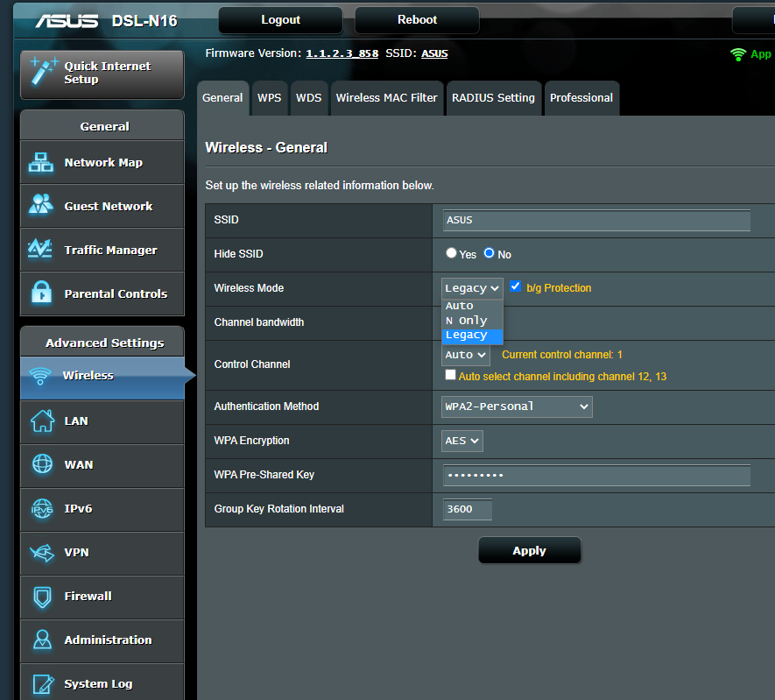Click the Quick Internet Setup wand icon
Viewport: 775px width, 700px height.
(x=42, y=72)
